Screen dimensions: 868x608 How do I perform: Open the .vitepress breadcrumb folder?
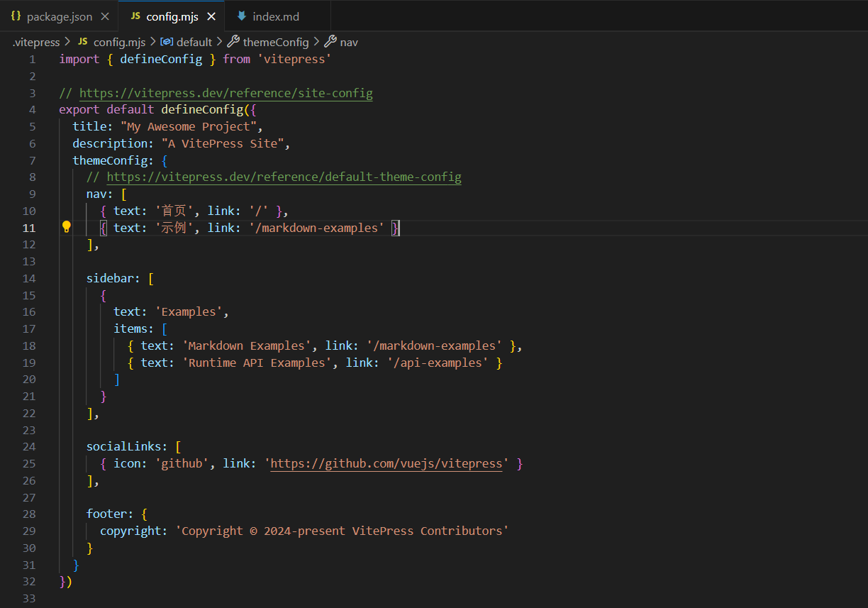pyautogui.click(x=35, y=42)
